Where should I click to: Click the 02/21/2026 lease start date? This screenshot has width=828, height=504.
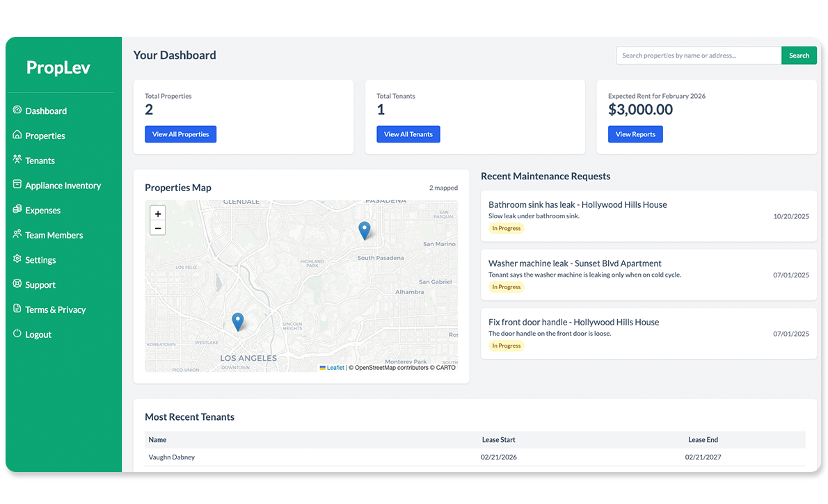498,457
